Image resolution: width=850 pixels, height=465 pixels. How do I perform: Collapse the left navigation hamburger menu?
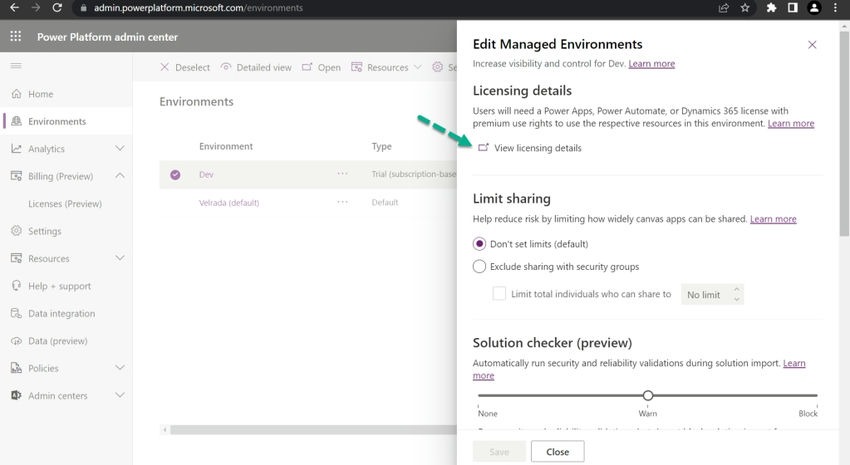[16, 66]
